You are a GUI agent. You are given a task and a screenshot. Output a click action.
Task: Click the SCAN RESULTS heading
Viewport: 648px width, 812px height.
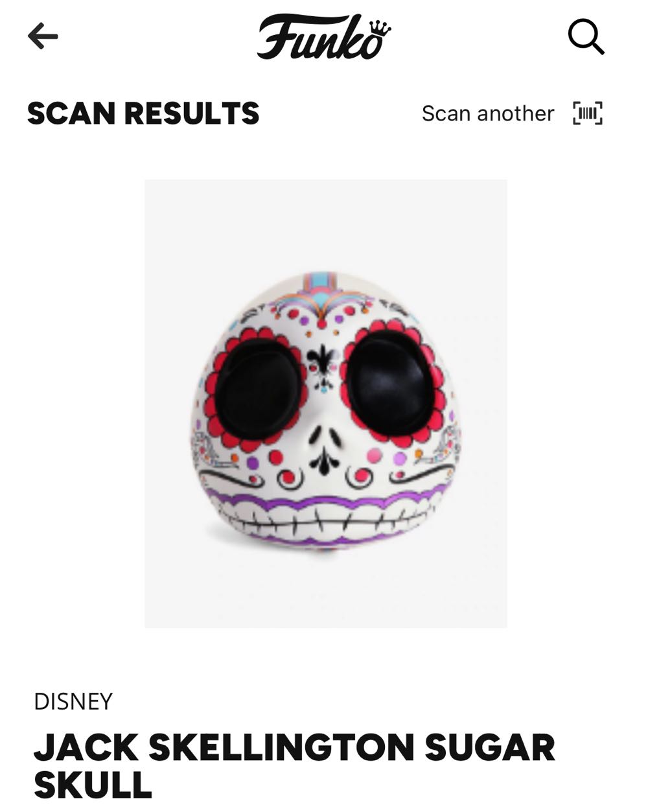coord(143,113)
